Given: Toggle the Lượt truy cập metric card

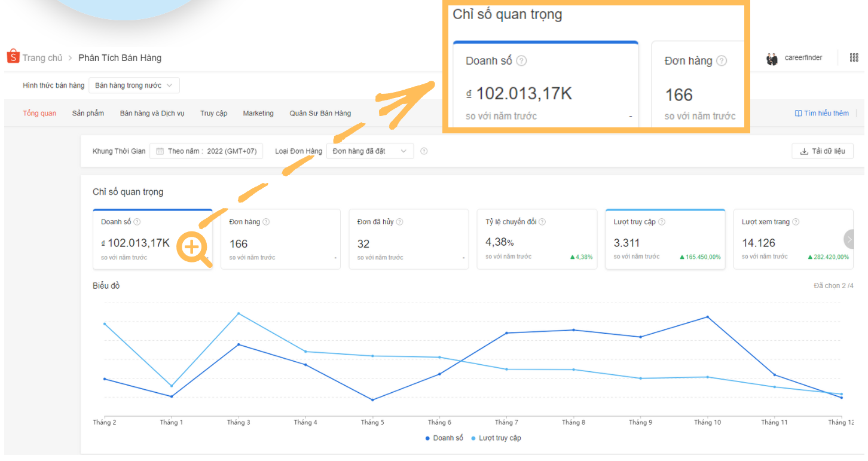Looking at the screenshot, I should [x=665, y=239].
